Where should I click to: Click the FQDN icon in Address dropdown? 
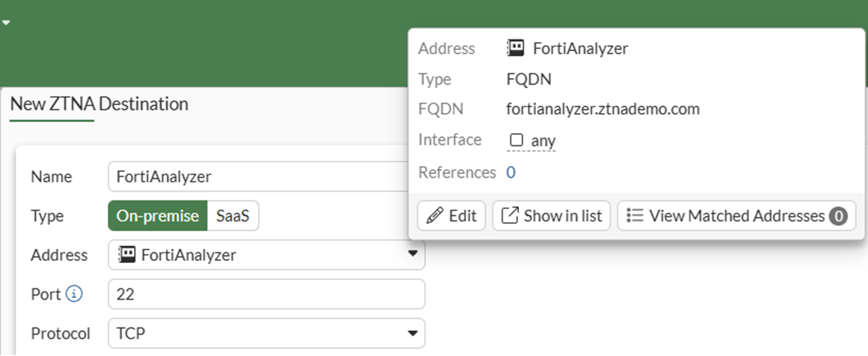[x=126, y=255]
